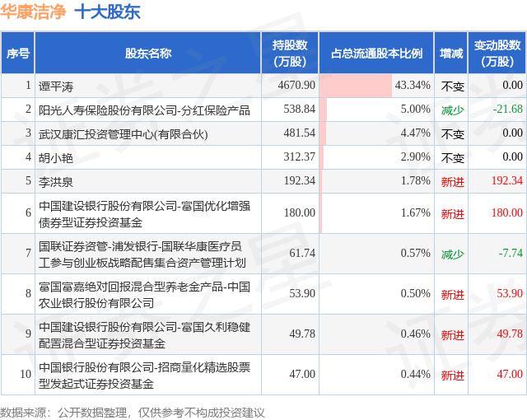This screenshot has height=420, width=527.
Task: Click 不变 status for 谭平涛
Action: [x=452, y=86]
